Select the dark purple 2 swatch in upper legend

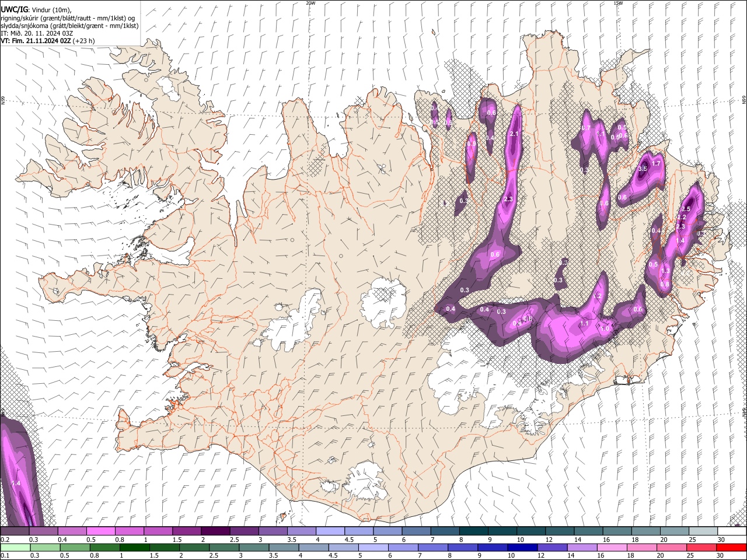215,531
